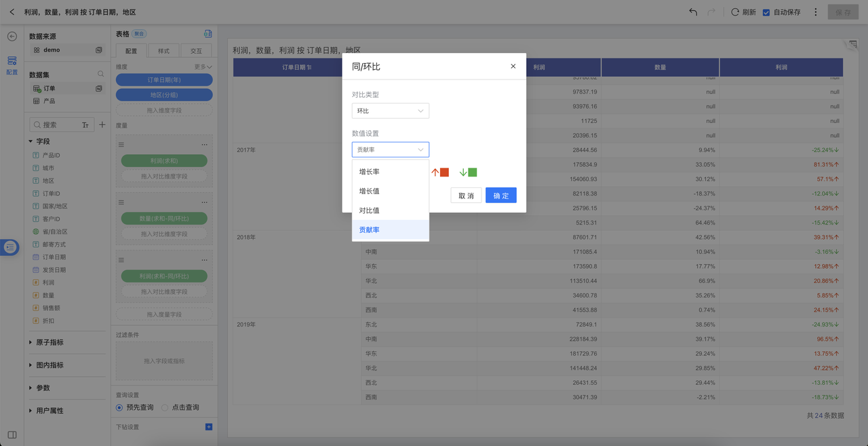The width and height of the screenshot is (868, 446).
Task: Open the 对比类型 dropdown showing 环比
Action: (390, 111)
